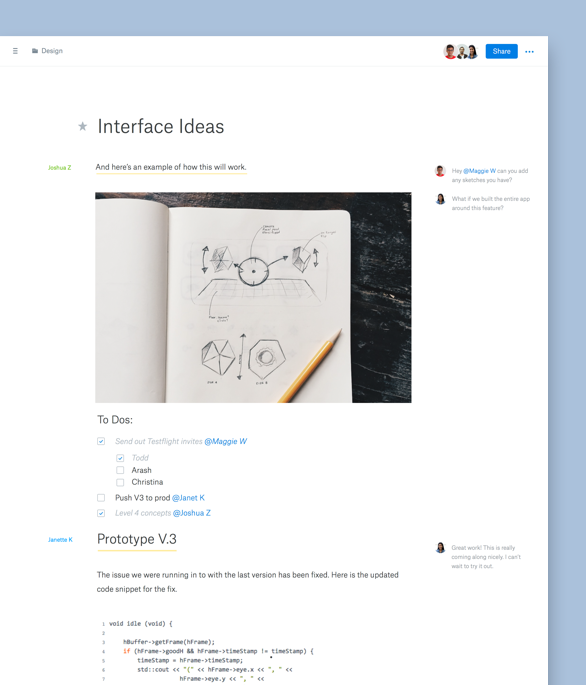
Task: Click avatar beside 'Hey @Maggie W' comment
Action: (440, 171)
